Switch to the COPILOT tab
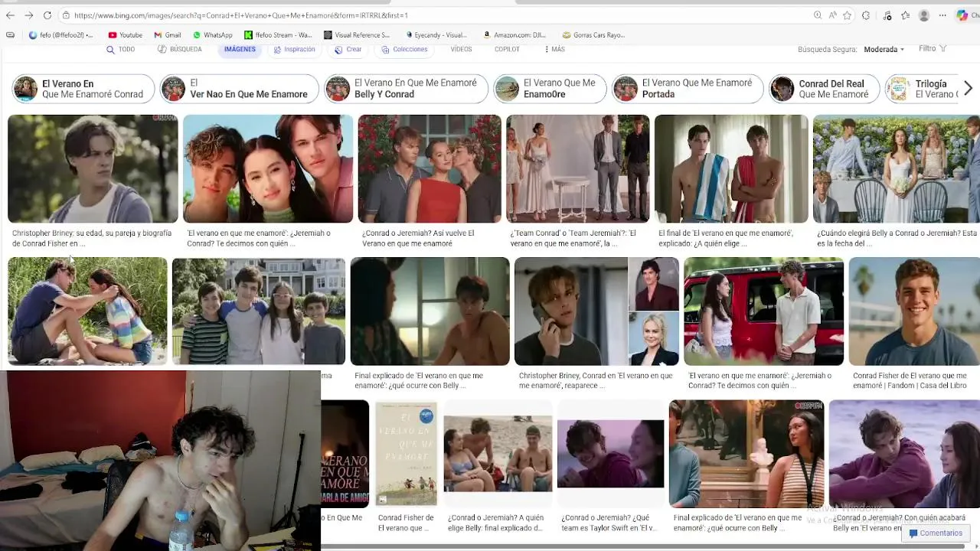Viewport: 980px width, 551px height. tap(507, 49)
